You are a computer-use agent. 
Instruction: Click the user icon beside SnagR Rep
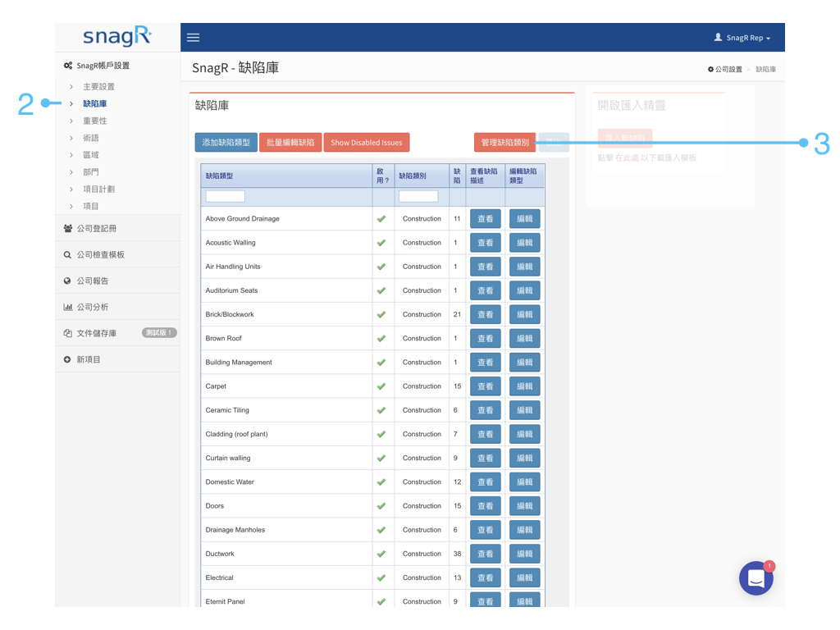(718, 37)
